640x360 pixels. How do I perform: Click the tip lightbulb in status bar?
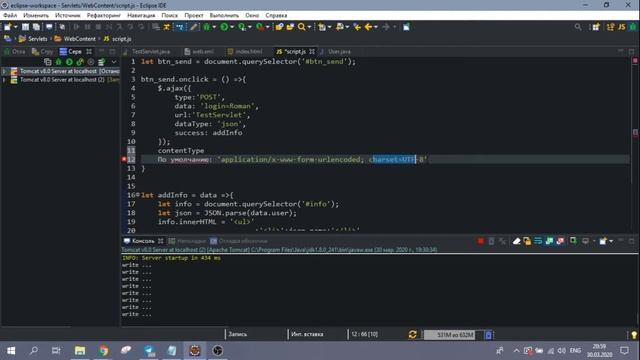tap(633, 335)
